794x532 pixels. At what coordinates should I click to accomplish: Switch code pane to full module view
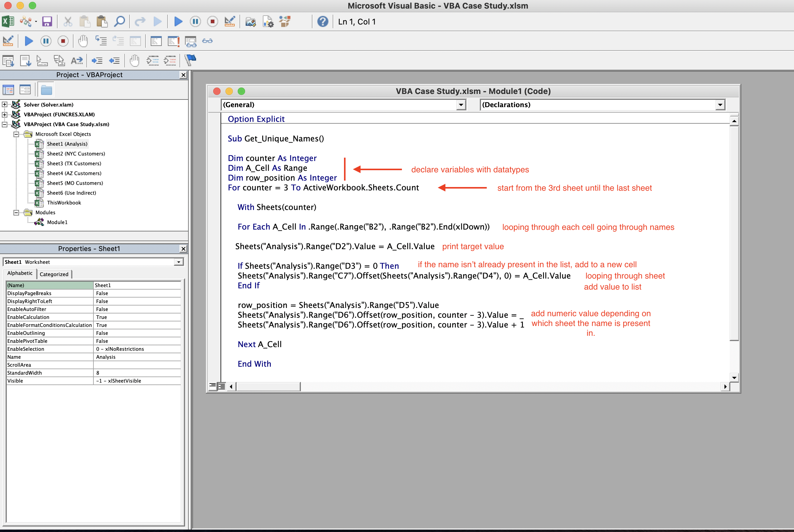click(221, 386)
